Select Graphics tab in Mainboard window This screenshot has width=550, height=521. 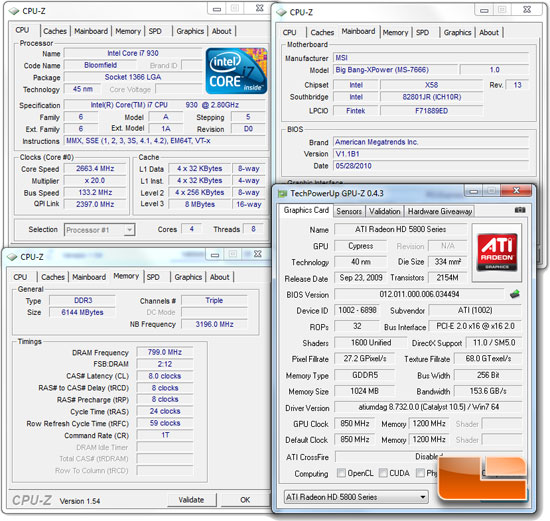(457, 33)
